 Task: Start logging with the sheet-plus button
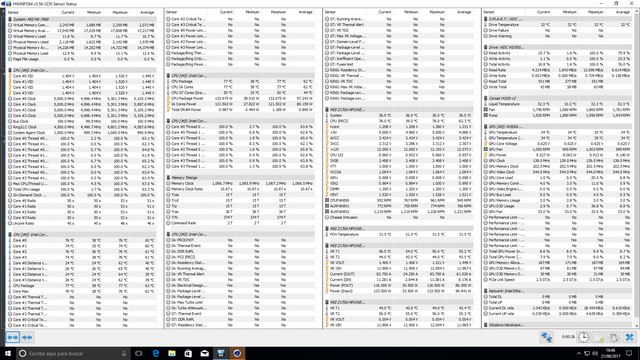599,337
